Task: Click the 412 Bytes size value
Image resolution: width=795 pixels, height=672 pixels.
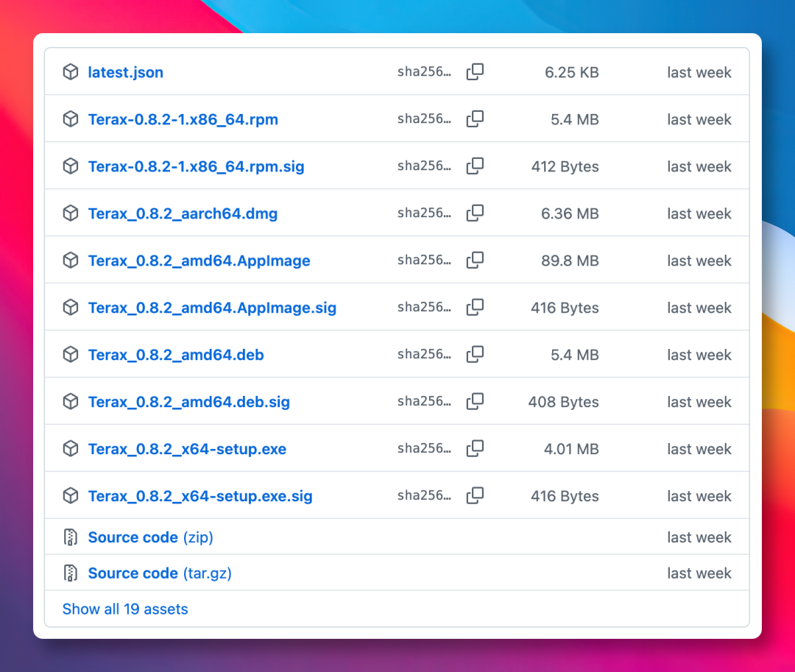Action: click(x=565, y=167)
